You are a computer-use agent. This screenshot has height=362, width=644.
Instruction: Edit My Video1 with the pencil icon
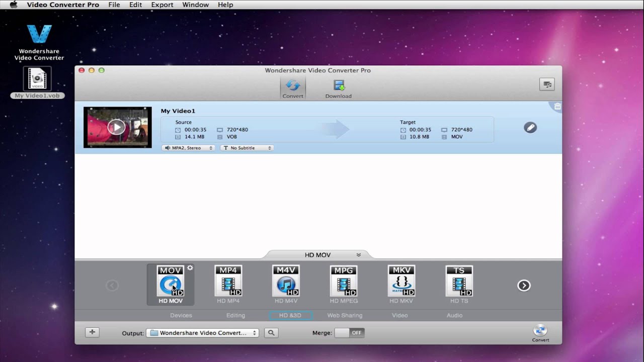pyautogui.click(x=530, y=128)
